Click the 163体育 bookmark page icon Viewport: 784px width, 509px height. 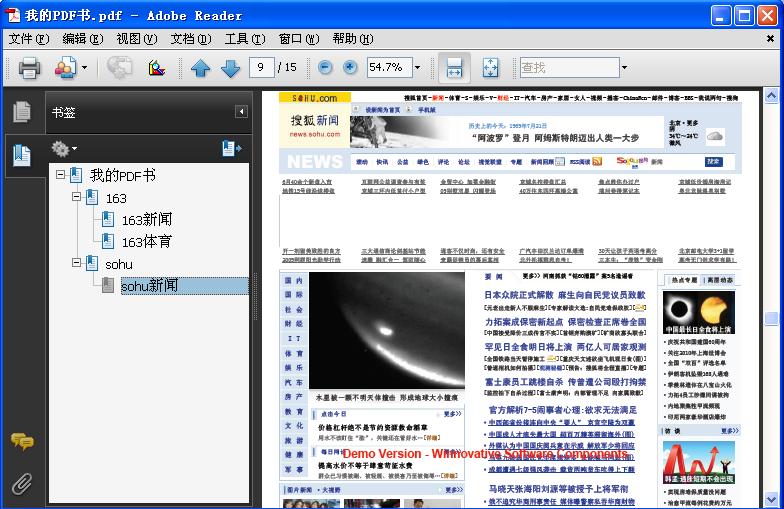pos(108,241)
